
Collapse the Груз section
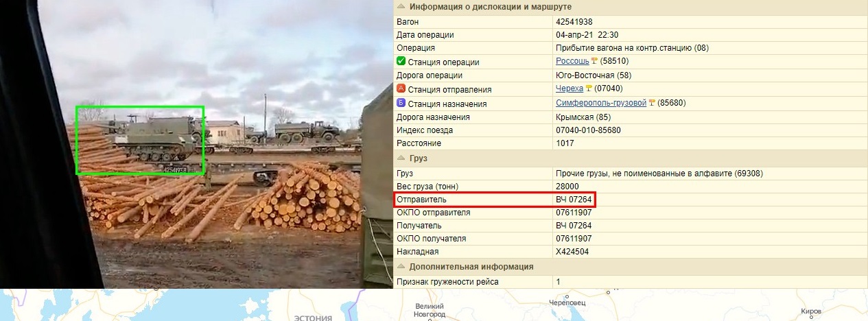click(401, 158)
